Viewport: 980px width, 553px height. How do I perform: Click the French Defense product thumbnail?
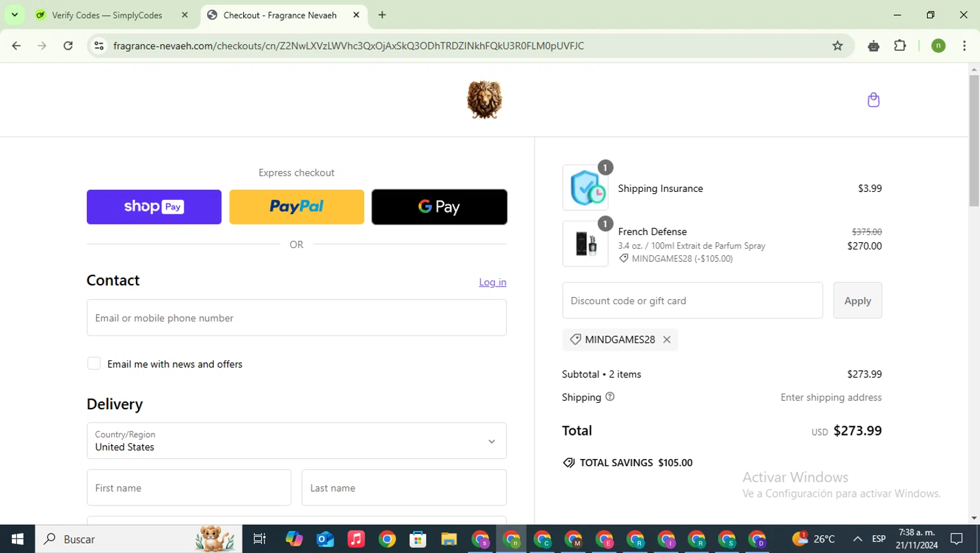coord(585,244)
